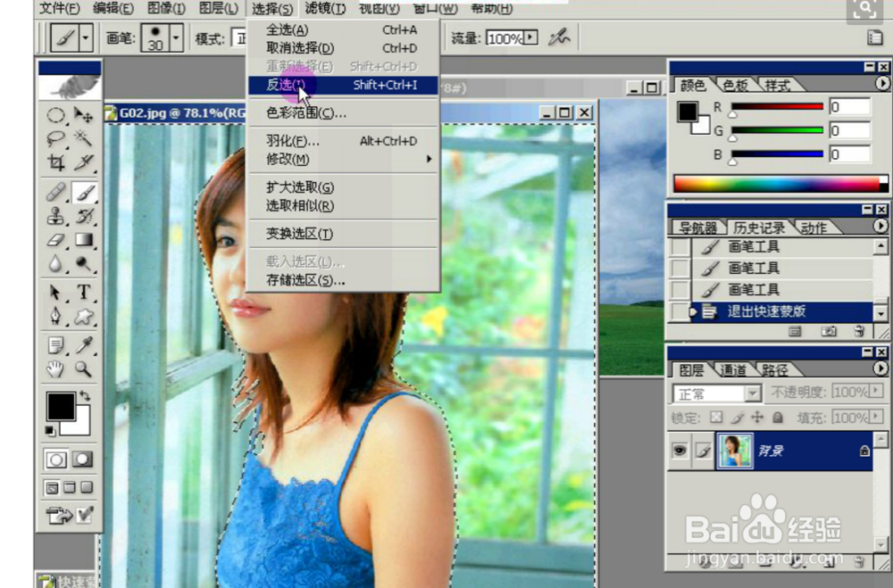Select the Elliptical Marquee tool
Viewport: 893px width, 588px height.
pyautogui.click(x=55, y=116)
